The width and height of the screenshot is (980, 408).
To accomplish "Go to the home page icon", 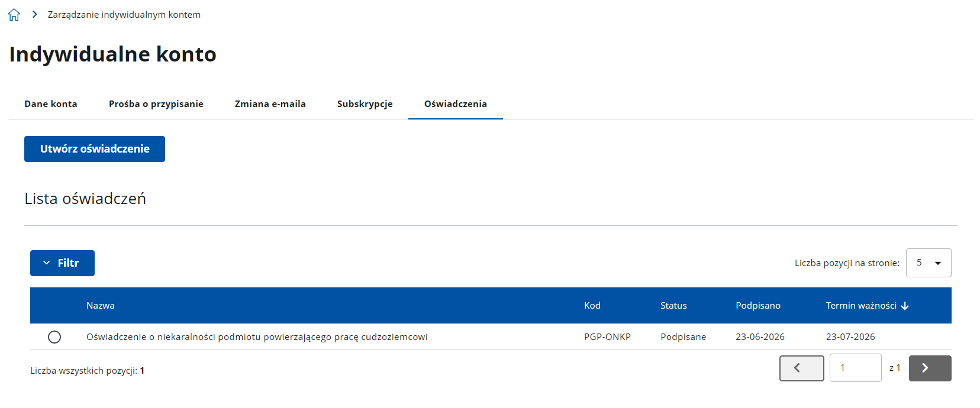I will [14, 15].
